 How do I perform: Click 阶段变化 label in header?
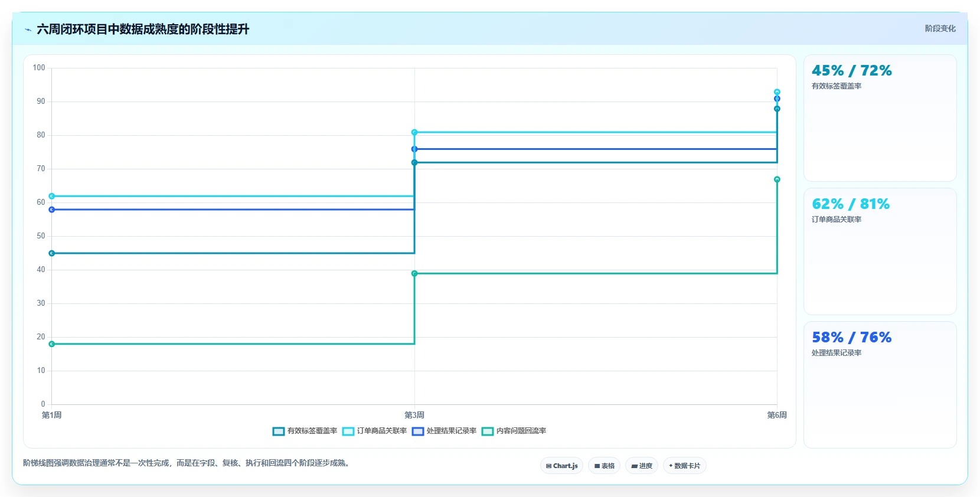click(x=940, y=28)
